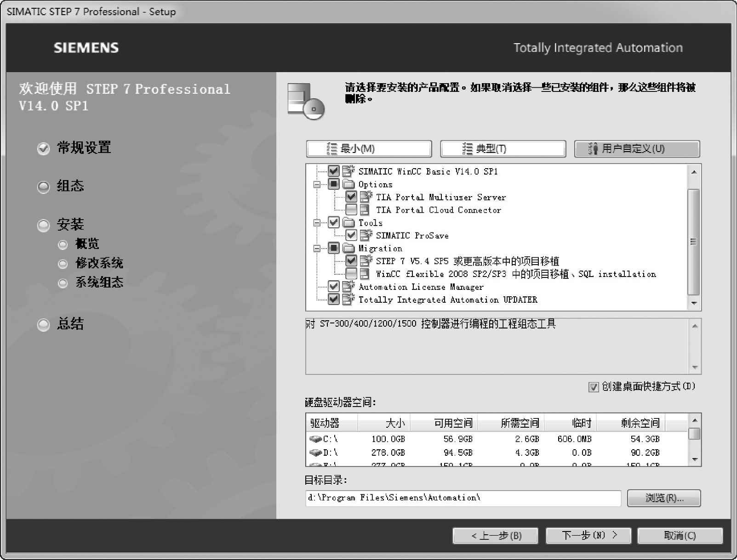This screenshot has width=737, height=560.
Task: Collapse the Tools tree node
Action: [317, 223]
